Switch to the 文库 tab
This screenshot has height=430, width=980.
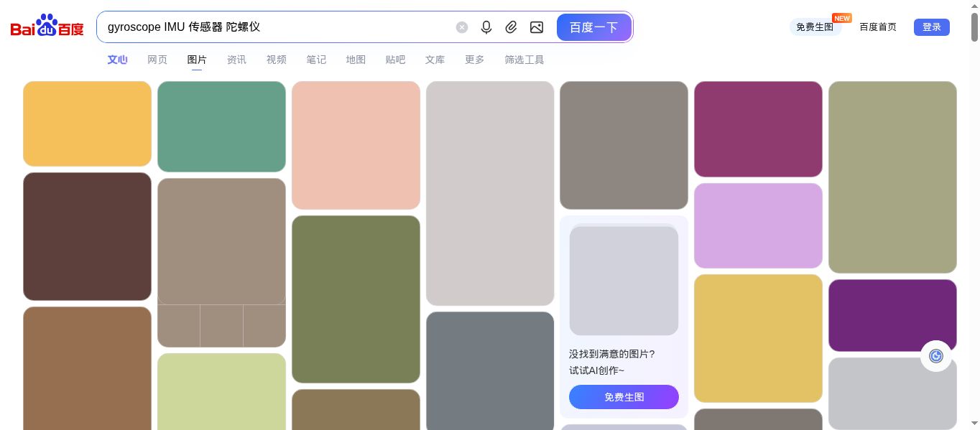[x=435, y=60]
